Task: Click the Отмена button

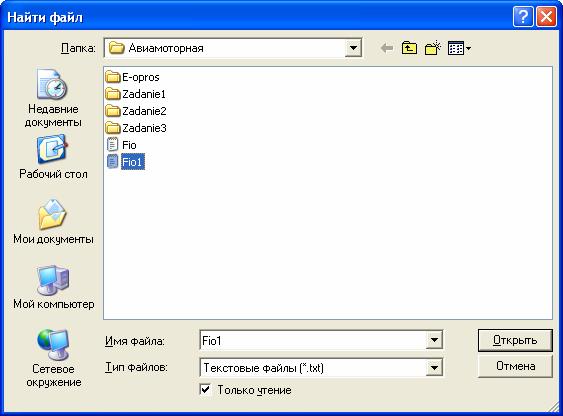Action: (x=515, y=366)
